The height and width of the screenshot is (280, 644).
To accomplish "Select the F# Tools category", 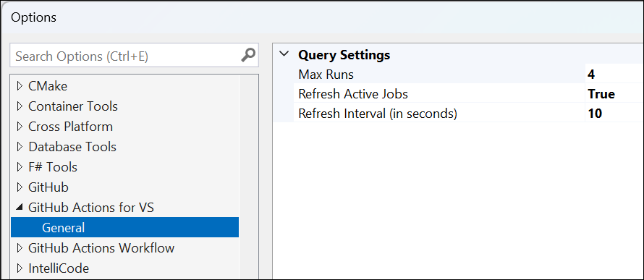I will (53, 167).
